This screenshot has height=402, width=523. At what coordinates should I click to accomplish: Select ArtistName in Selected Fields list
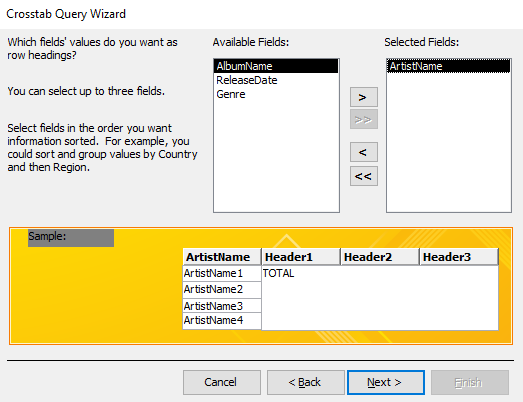[x=449, y=66]
